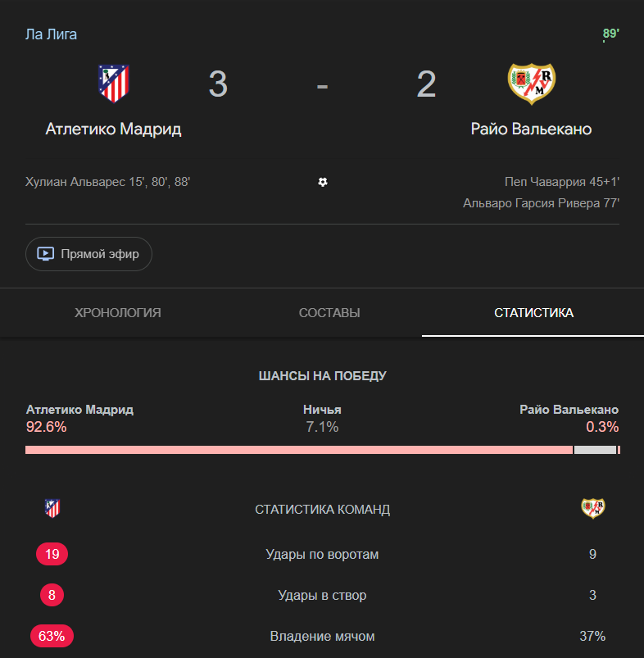The image size is (644, 658).
Task: Open the Ла Лига league link
Action: pos(52,34)
